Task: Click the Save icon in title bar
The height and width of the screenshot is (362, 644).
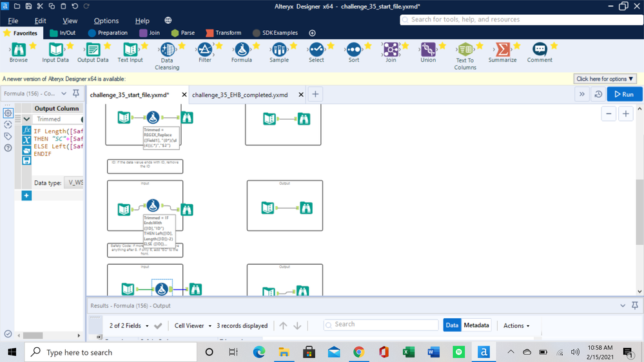Action: point(28,6)
